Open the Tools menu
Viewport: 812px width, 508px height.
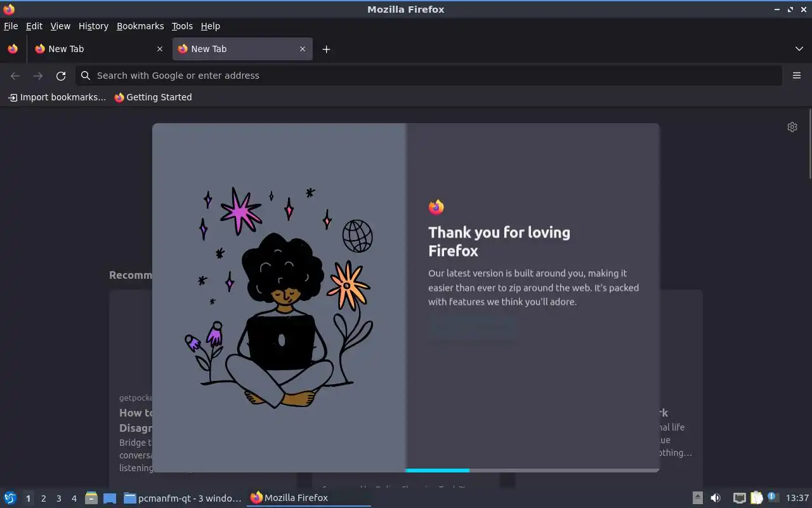coord(182,26)
